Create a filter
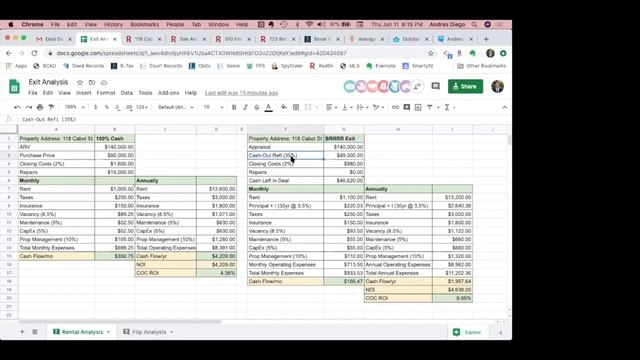 pyautogui.click(x=429, y=107)
